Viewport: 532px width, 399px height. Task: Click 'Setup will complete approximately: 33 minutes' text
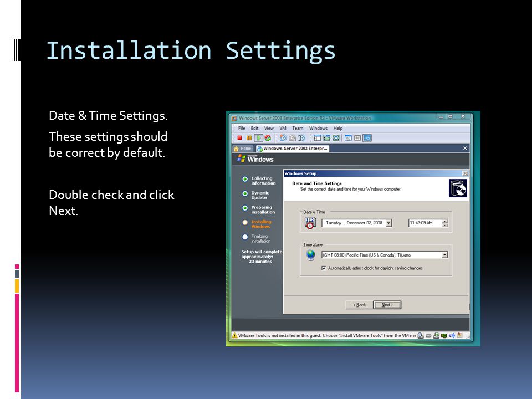pos(262,257)
